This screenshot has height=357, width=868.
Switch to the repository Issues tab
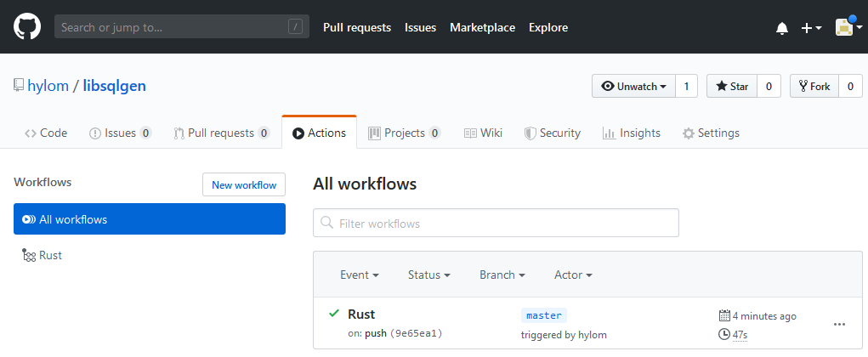pyautogui.click(x=120, y=133)
